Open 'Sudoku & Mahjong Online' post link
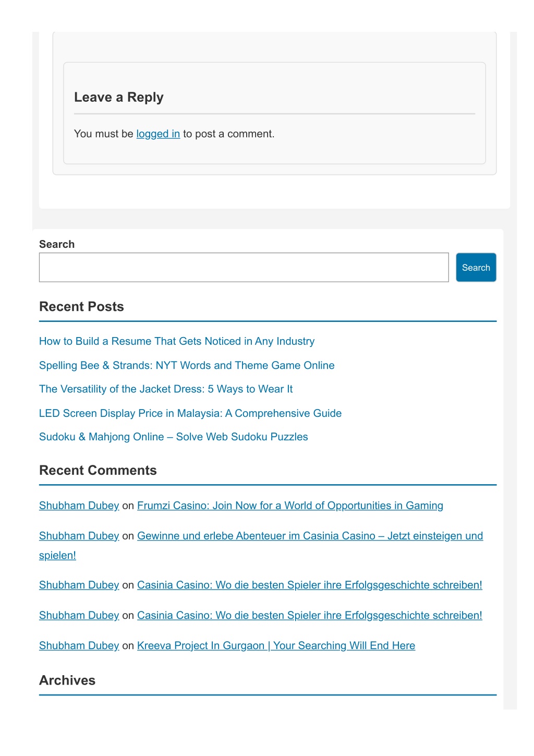The image size is (534, 756). coord(174,437)
